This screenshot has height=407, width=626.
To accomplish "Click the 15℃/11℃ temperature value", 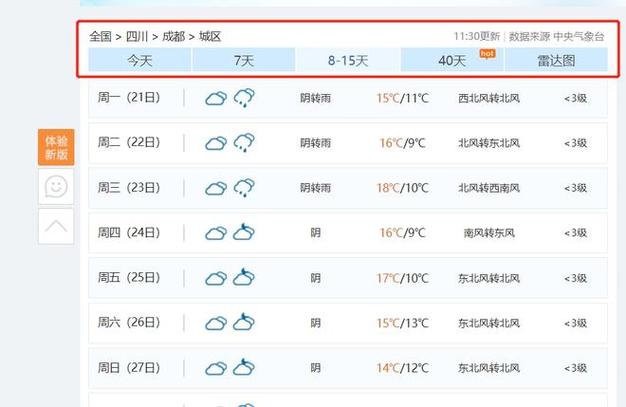I will (x=402, y=98).
